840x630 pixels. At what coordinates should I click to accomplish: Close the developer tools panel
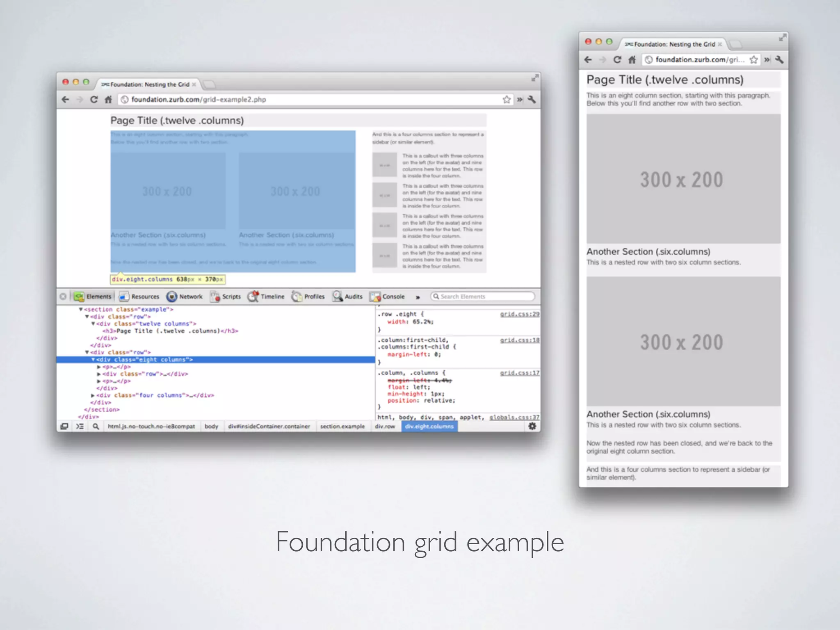pos(63,297)
